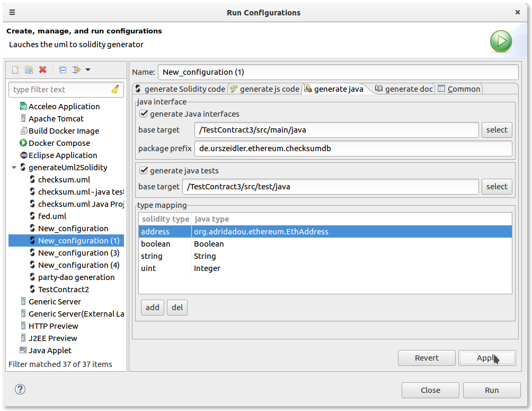Screen dimensions: 532x411
Task: Click the Close button
Action: 430,390
